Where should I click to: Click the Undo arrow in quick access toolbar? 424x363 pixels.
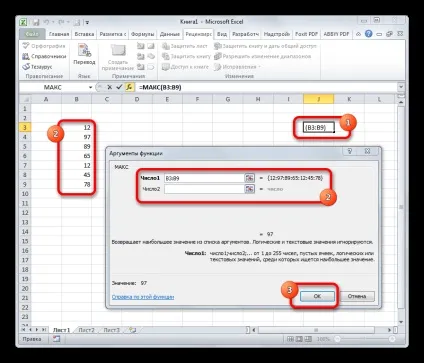point(46,22)
